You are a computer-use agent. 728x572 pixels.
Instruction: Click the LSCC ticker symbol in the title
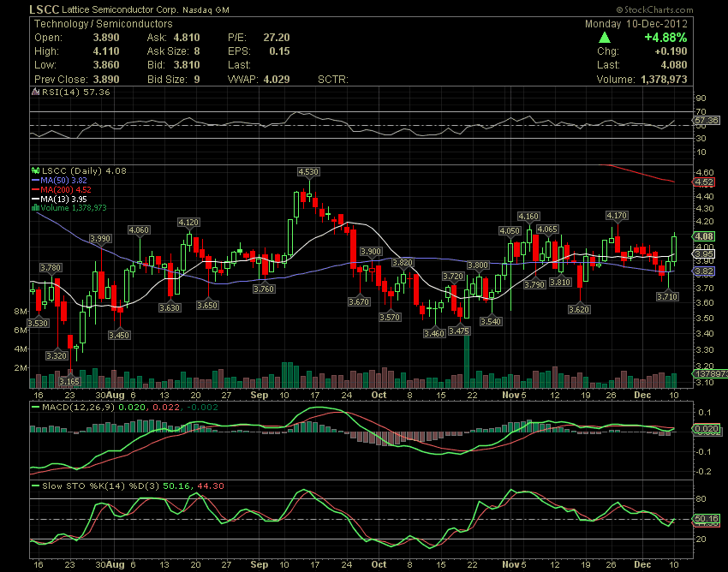pos(44,9)
